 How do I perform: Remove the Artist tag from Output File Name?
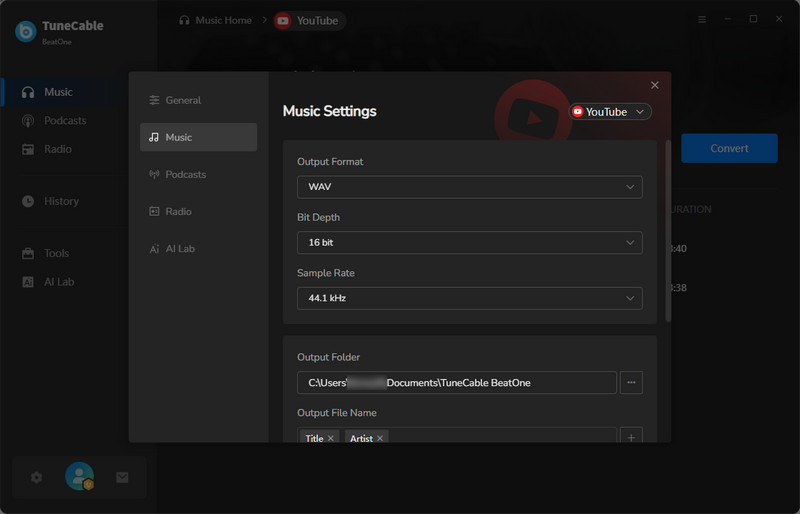coord(380,438)
